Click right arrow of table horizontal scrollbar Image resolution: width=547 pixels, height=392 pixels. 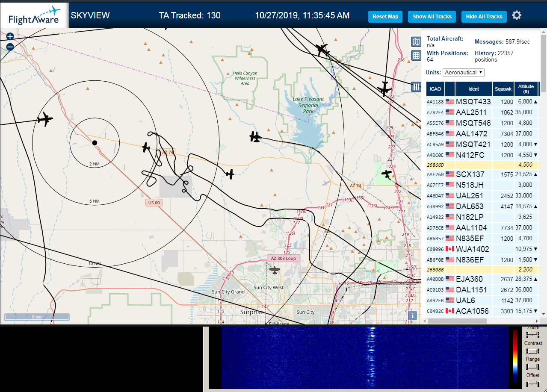pos(536,321)
